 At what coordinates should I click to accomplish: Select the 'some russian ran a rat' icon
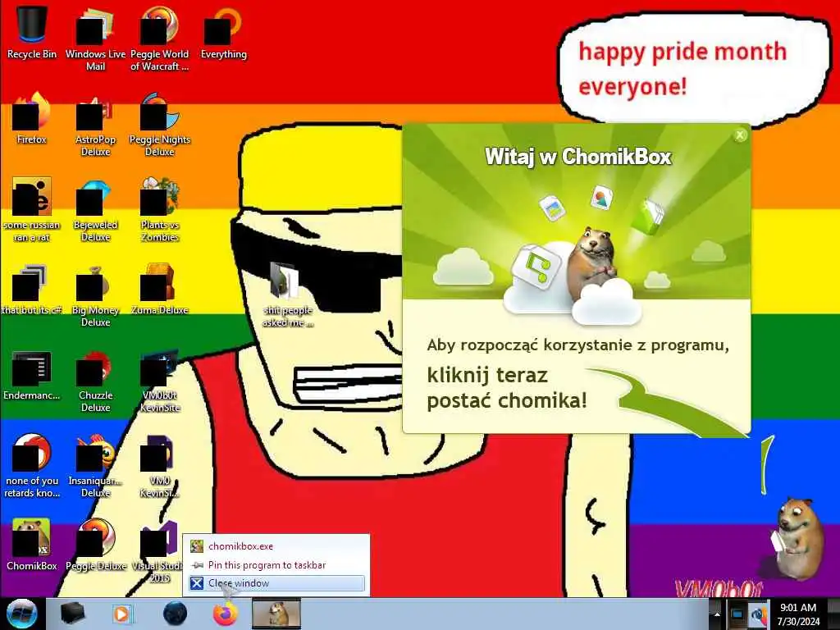32,209
